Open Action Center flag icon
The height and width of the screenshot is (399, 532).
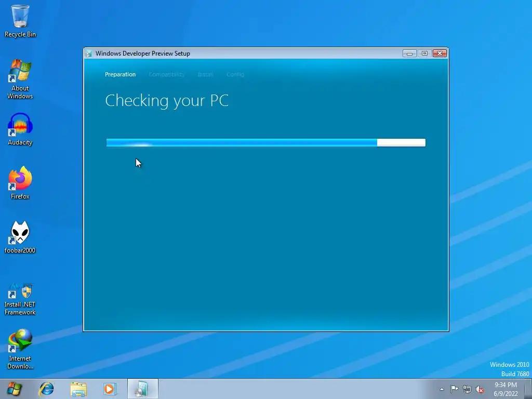click(x=454, y=389)
